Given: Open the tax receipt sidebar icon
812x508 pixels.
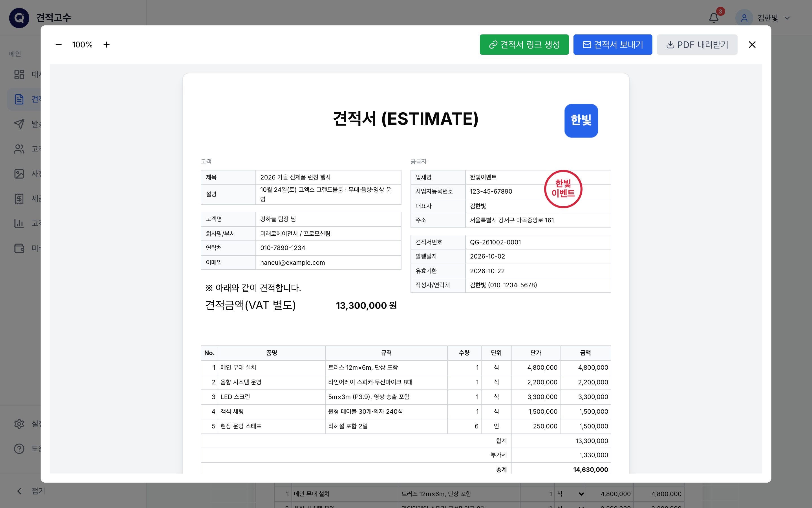Looking at the screenshot, I should [x=19, y=199].
